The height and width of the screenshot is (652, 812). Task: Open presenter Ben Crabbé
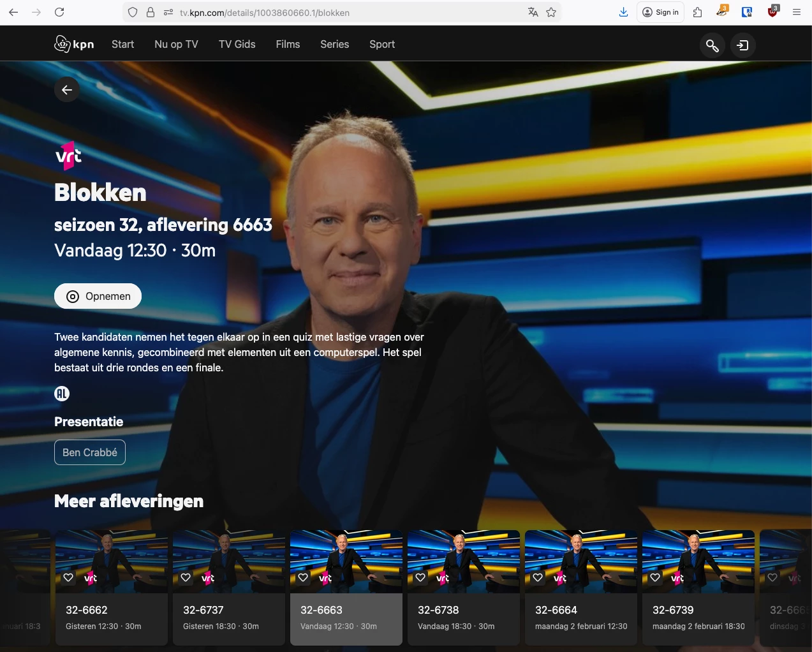90,452
